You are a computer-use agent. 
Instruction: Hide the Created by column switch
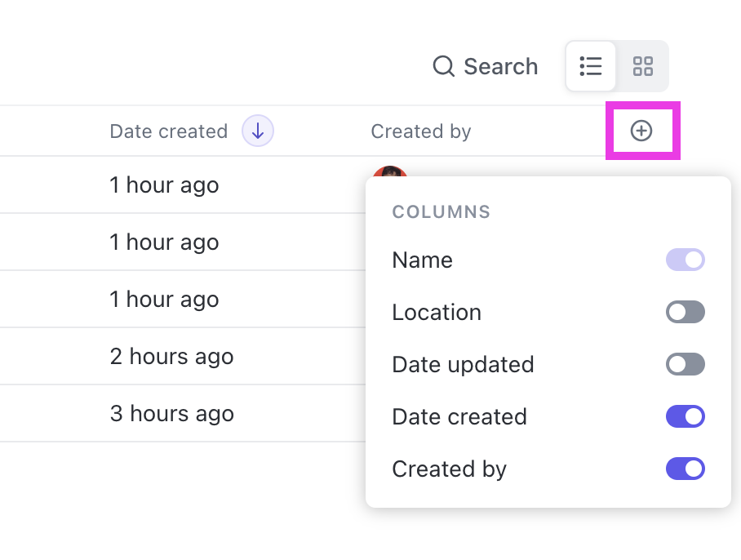point(685,469)
